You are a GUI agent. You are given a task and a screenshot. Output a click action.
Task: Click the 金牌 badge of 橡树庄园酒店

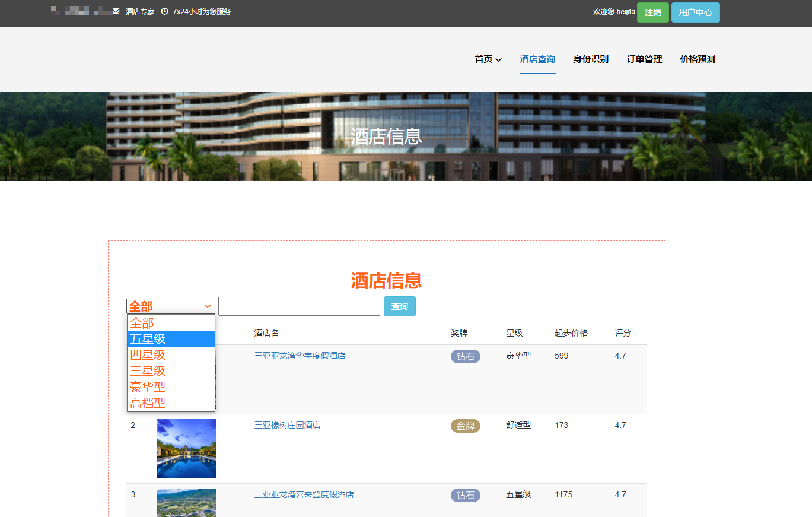(466, 426)
